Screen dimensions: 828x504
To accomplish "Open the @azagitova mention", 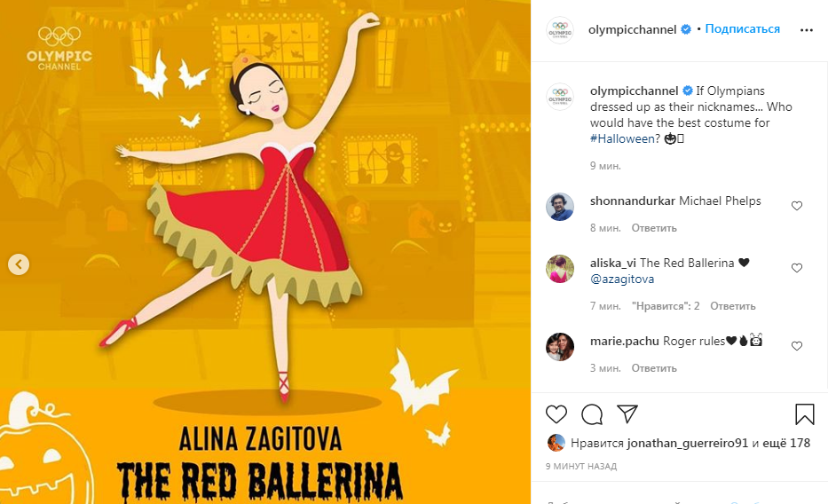I will click(622, 280).
